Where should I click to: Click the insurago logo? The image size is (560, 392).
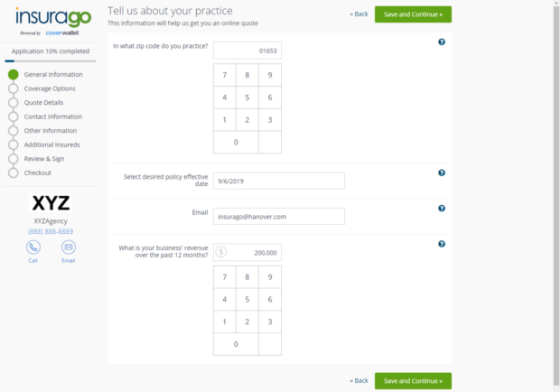tap(51, 19)
